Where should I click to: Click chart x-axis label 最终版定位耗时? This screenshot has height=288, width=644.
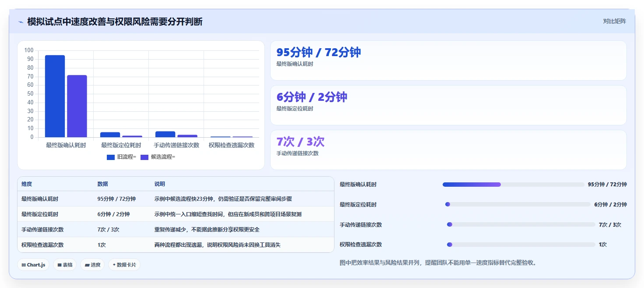tap(121, 145)
